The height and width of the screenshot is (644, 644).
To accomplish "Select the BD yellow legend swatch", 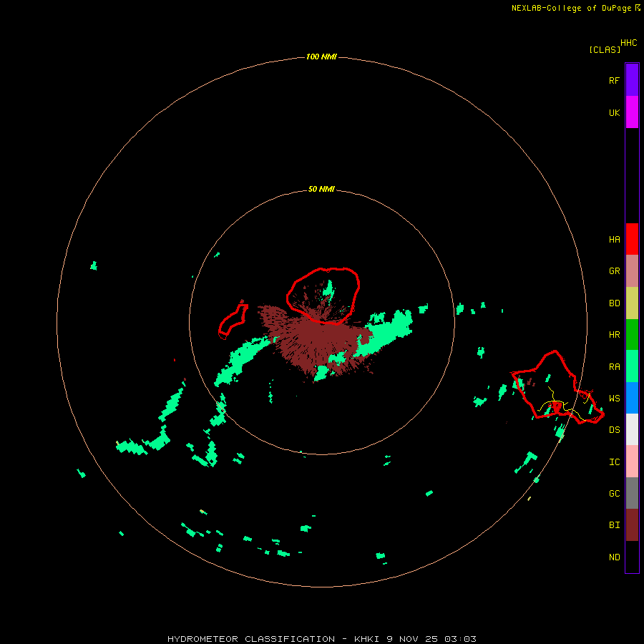I will click(x=632, y=303).
